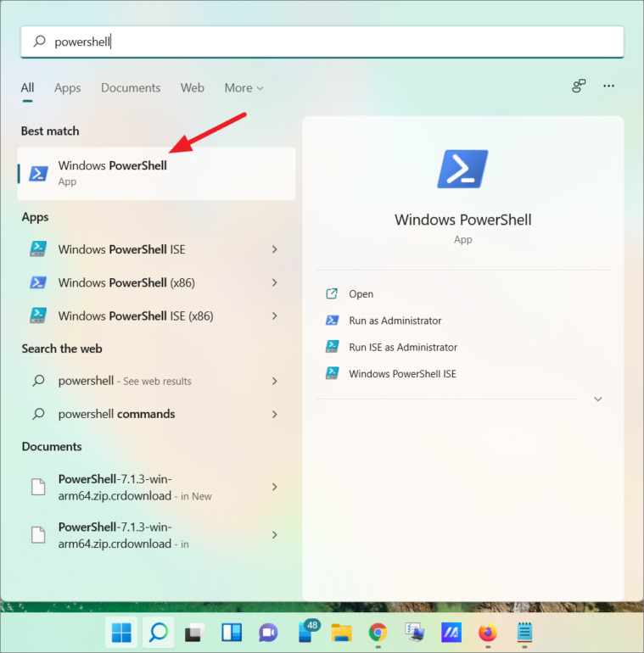Expand the second crdownload document's arrow

coord(275,535)
